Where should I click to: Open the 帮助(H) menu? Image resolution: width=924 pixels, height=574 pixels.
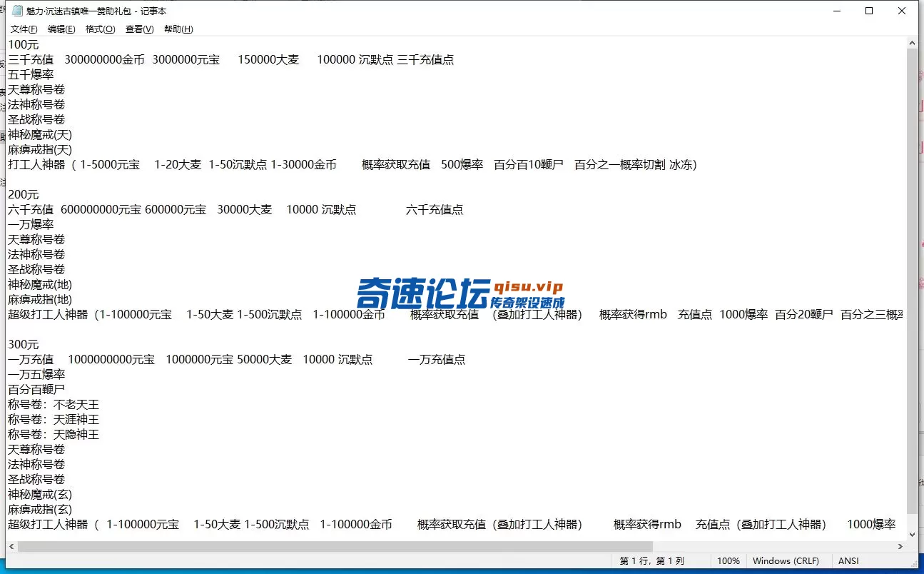(178, 29)
